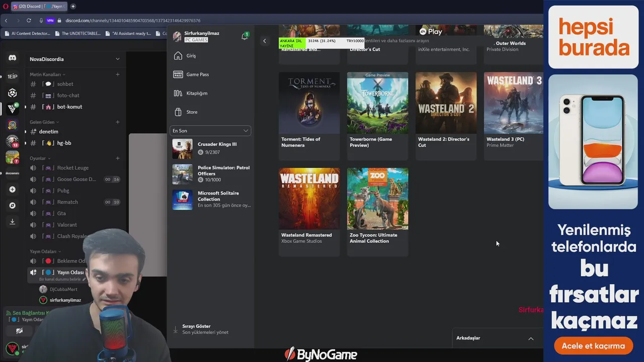Open the En Son sort dropdown

[210, 131]
